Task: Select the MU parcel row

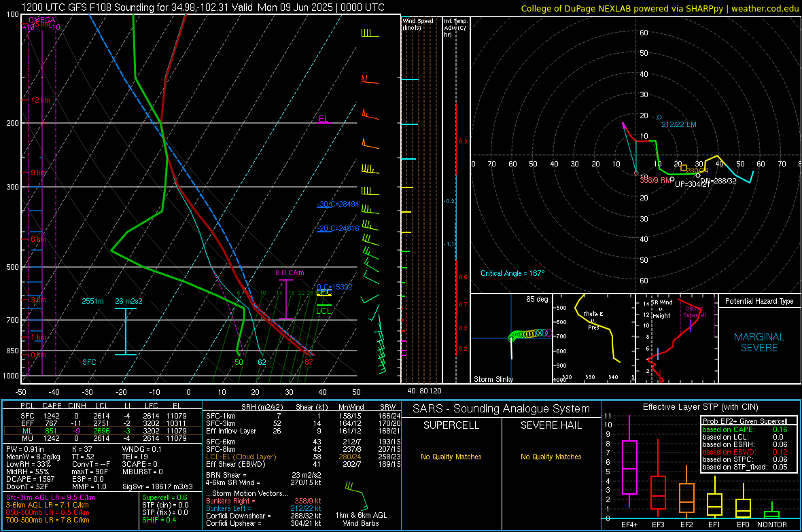Action: click(103, 438)
